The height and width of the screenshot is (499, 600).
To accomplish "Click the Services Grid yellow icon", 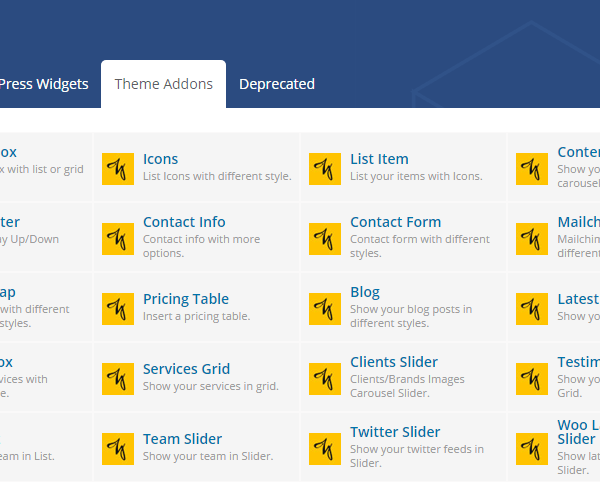I will pos(118,378).
